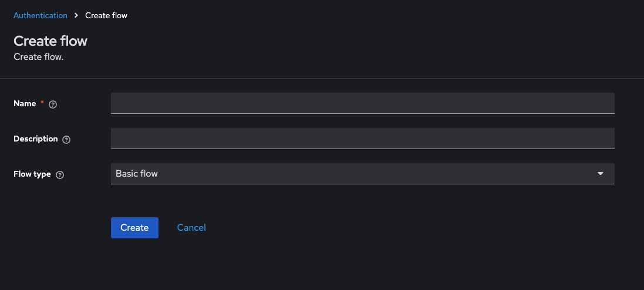This screenshot has height=290, width=644.
Task: Click the Flow type label text
Action: tap(32, 174)
